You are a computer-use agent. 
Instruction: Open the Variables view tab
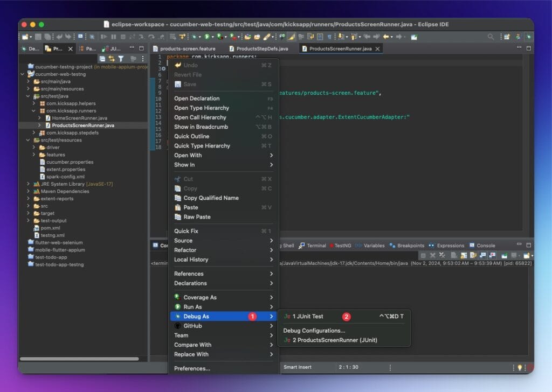click(x=370, y=246)
